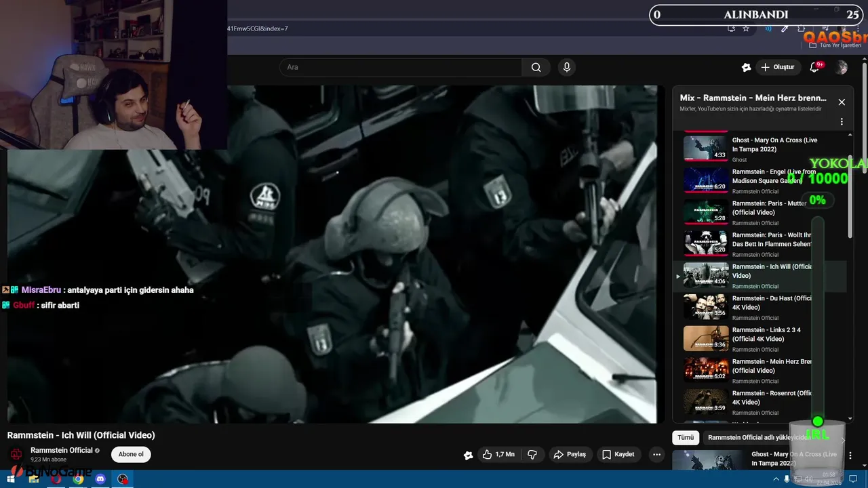Play Rammstein - Engel Live playlist thumbnail

(x=705, y=180)
